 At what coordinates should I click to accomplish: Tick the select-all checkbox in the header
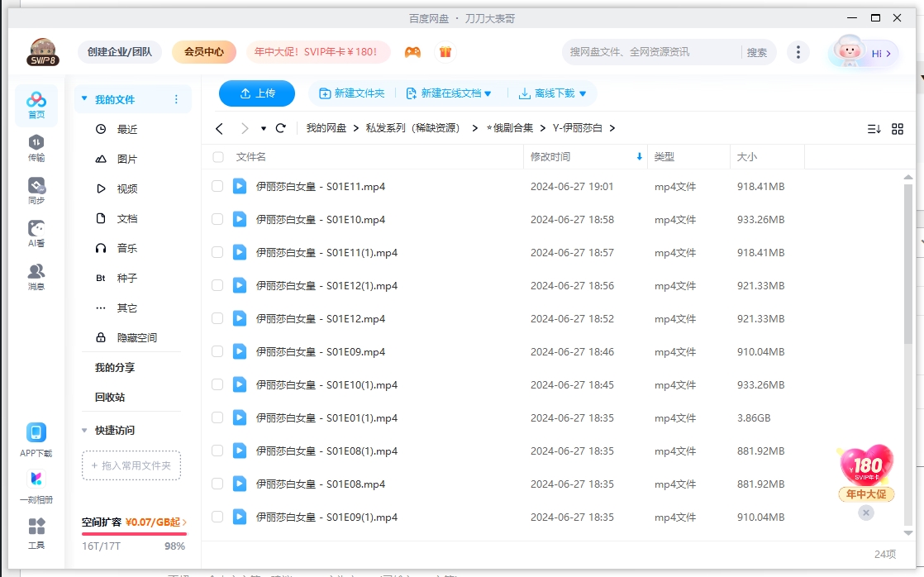coord(219,156)
